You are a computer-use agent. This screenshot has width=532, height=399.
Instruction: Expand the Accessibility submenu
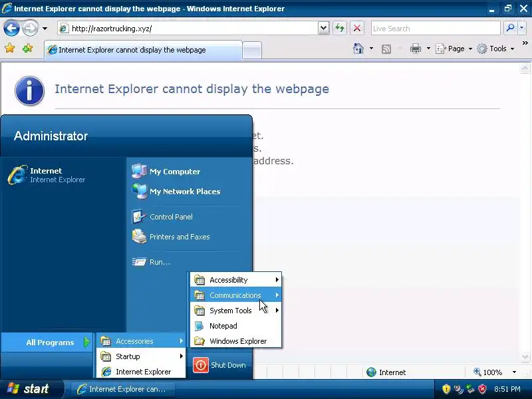[236, 280]
